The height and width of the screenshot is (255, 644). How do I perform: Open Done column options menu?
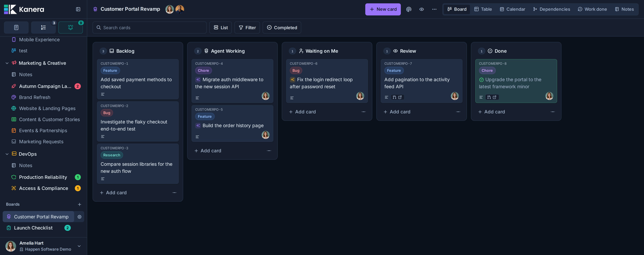click(553, 112)
